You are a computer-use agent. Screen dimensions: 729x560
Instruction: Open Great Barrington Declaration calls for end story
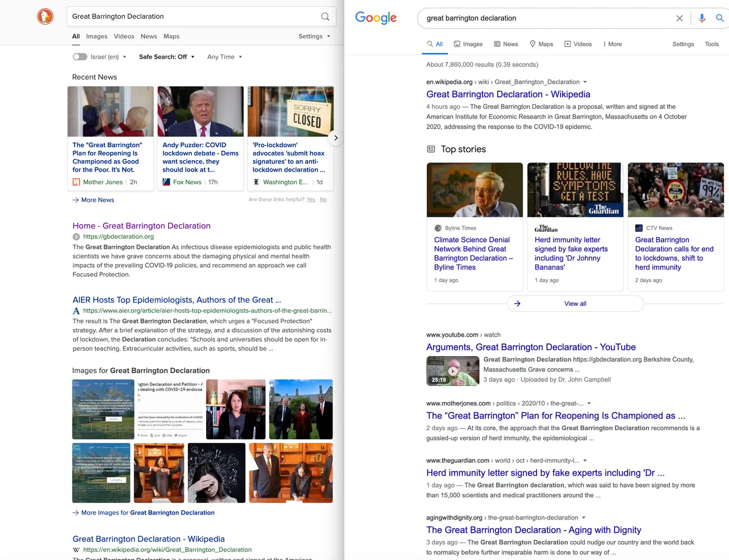click(675, 227)
